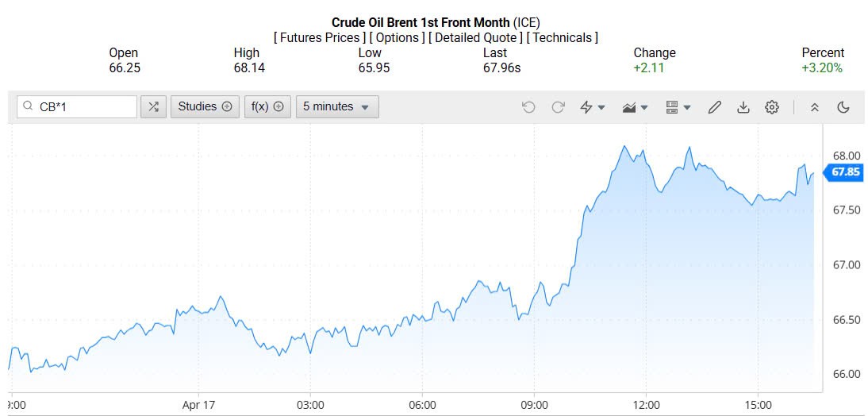Go to the Options link
The image size is (868, 416).
click(398, 37)
